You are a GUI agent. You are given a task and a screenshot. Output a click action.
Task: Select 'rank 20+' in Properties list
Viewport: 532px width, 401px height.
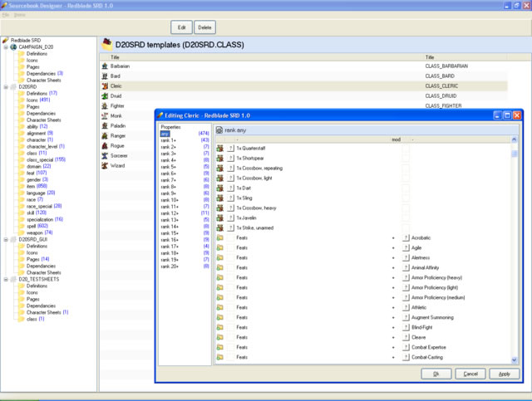tap(170, 267)
